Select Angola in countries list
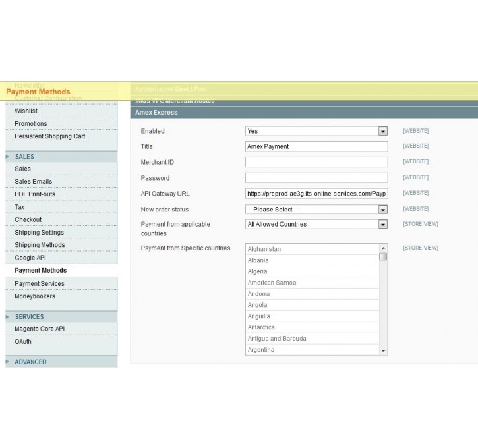Screen dimensions: 478x448 [312, 305]
